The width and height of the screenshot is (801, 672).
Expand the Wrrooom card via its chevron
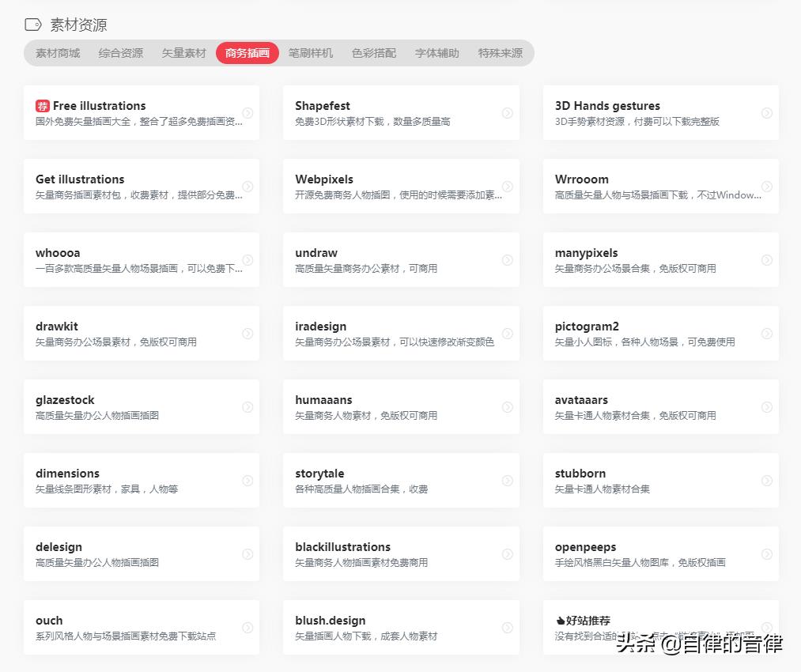[766, 187]
